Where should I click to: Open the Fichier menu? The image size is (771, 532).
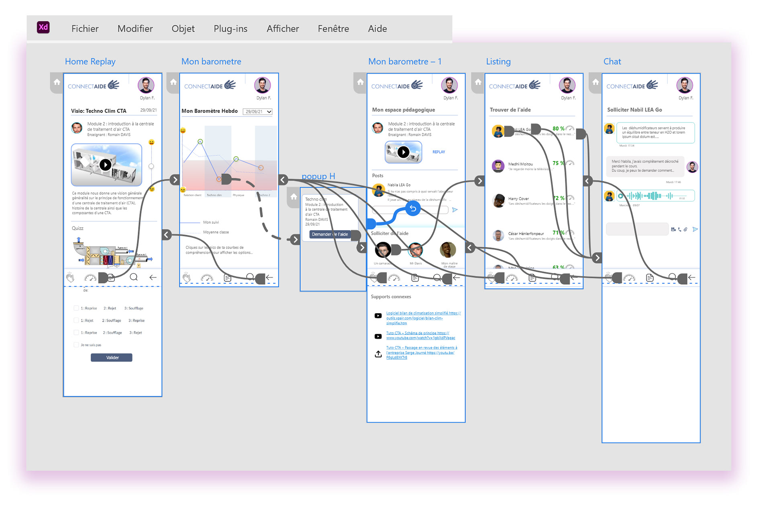(x=85, y=29)
